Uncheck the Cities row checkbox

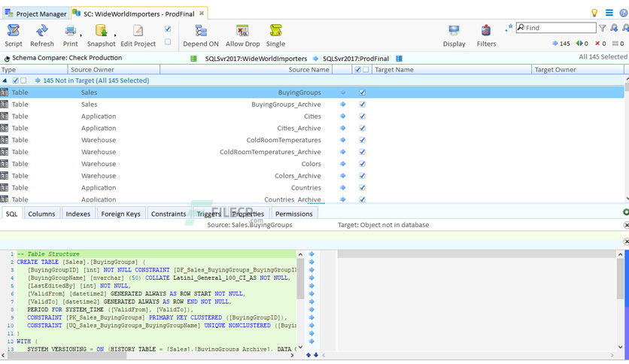point(362,117)
